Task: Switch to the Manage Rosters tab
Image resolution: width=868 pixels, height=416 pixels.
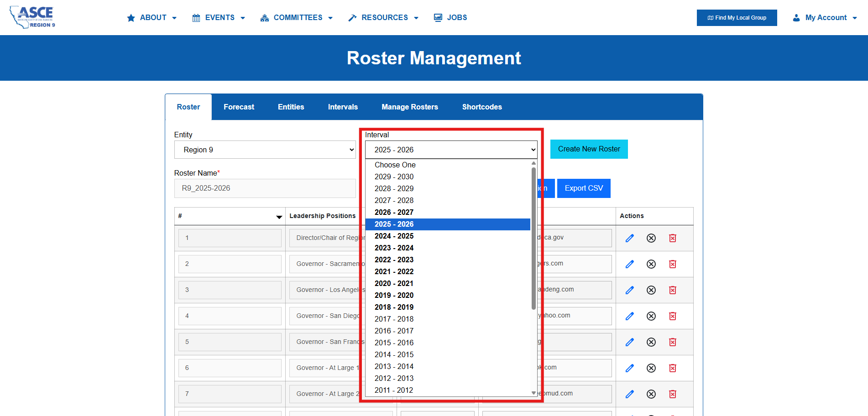Action: point(410,107)
